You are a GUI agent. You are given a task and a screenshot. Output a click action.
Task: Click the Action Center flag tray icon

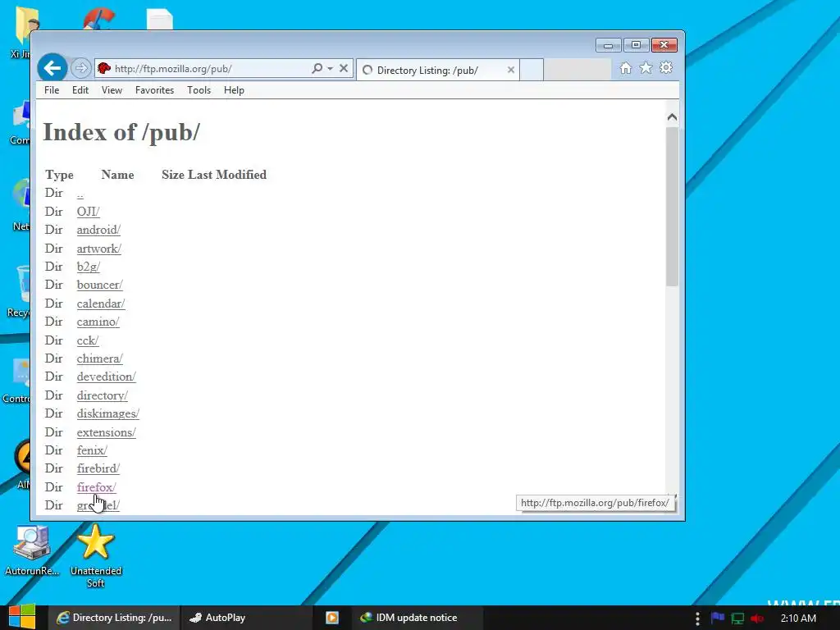717,619
